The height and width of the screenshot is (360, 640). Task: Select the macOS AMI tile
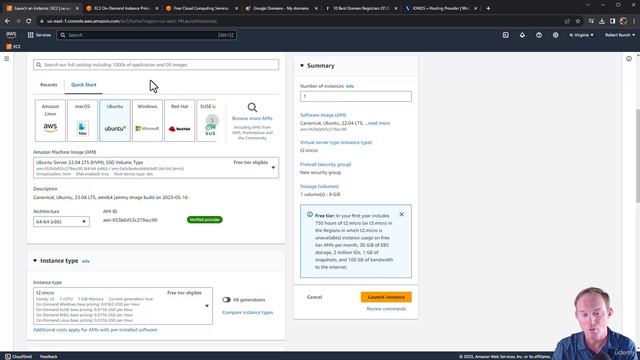coord(82,120)
